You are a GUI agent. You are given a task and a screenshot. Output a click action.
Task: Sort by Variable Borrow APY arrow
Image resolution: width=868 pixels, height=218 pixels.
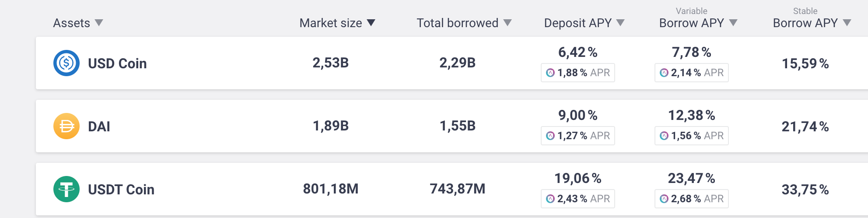point(733,23)
